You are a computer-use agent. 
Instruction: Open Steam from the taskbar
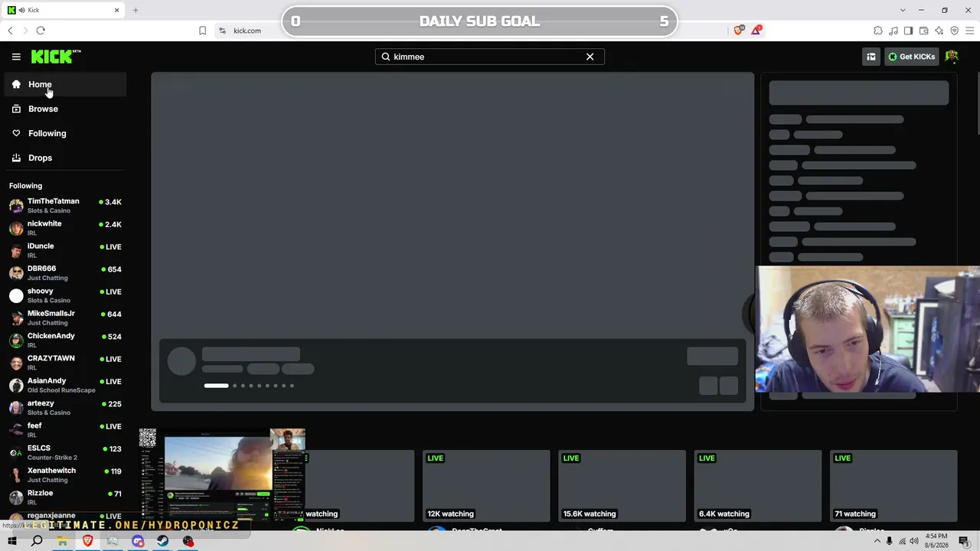coord(163,541)
